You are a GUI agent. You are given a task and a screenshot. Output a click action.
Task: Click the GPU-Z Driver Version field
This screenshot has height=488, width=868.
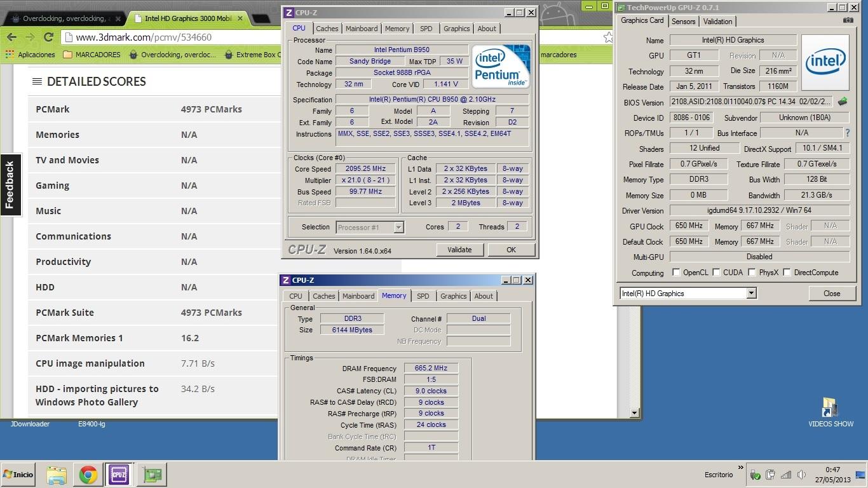[759, 210]
